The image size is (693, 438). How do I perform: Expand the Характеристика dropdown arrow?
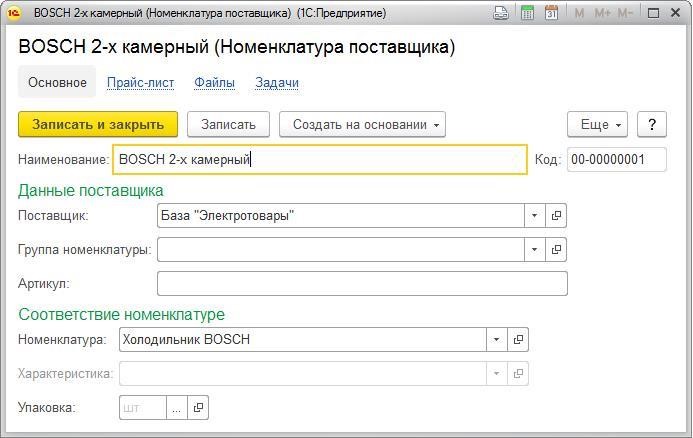coord(497,373)
